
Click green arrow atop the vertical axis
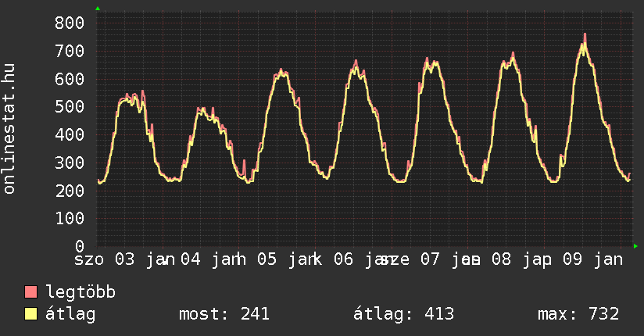98,9
